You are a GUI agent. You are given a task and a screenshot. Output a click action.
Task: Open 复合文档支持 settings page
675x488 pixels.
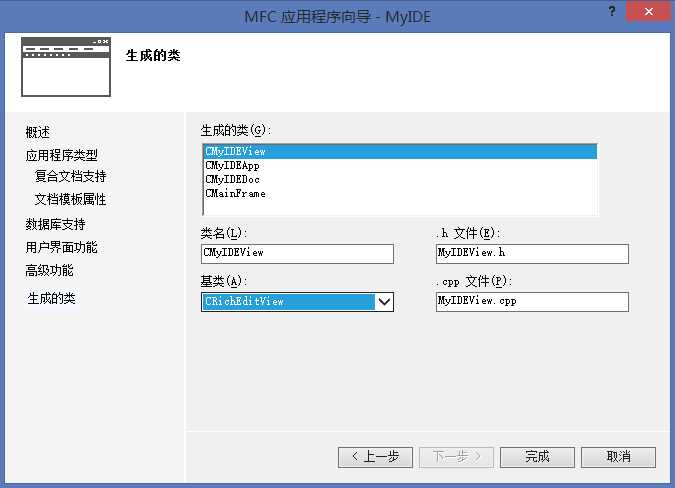pos(71,176)
